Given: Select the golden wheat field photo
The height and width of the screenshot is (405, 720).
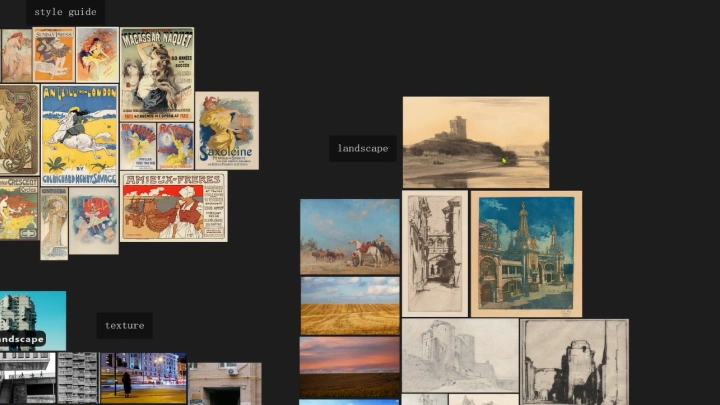Looking at the screenshot, I should click(x=350, y=306).
